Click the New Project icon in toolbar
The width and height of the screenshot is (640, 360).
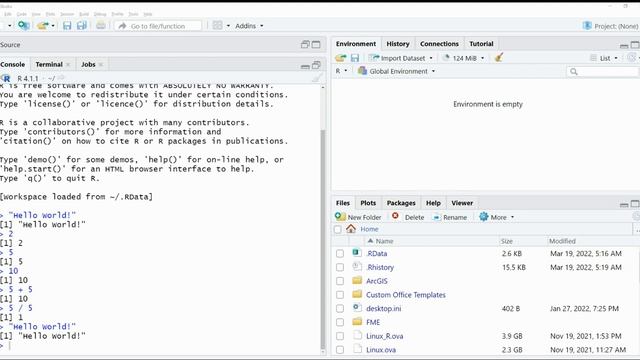[23, 26]
